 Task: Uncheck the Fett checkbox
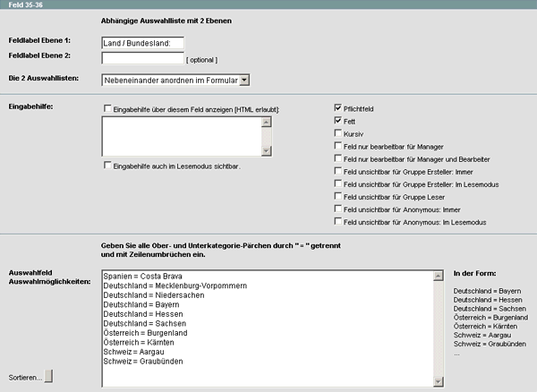click(x=338, y=121)
